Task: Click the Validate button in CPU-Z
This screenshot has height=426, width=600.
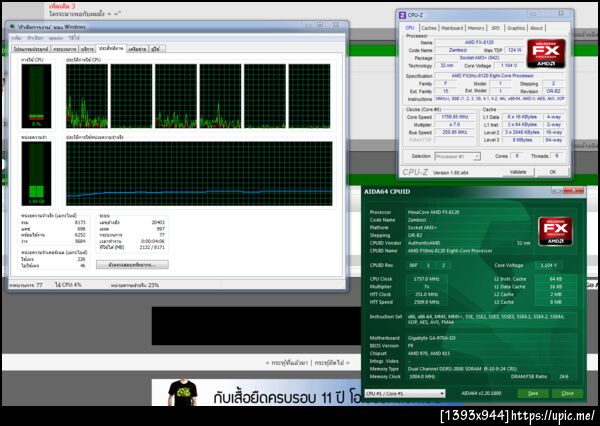Action: click(518, 172)
